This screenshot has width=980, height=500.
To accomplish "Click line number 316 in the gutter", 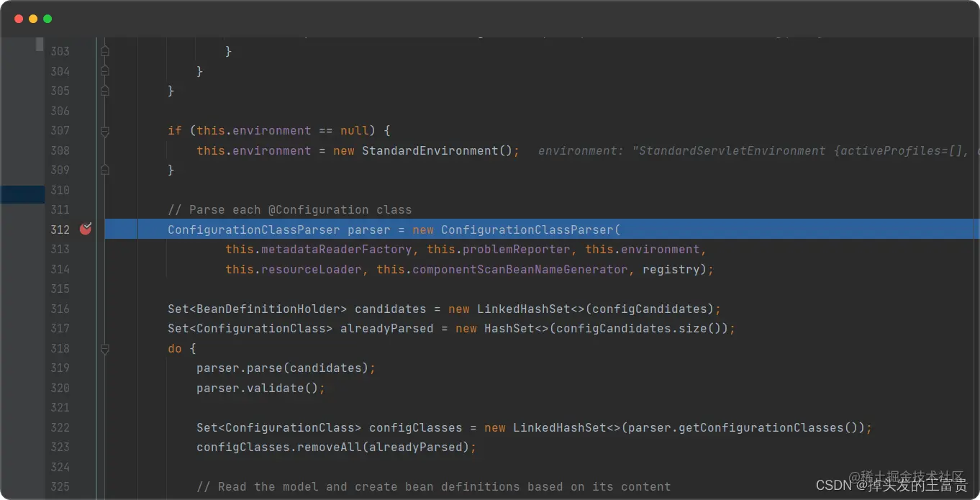I will point(60,309).
